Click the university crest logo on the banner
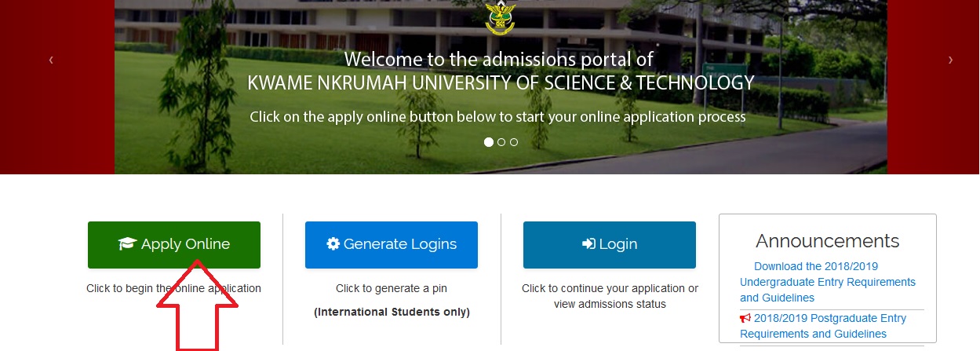Image resolution: width=980 pixels, height=351 pixels. tap(501, 18)
